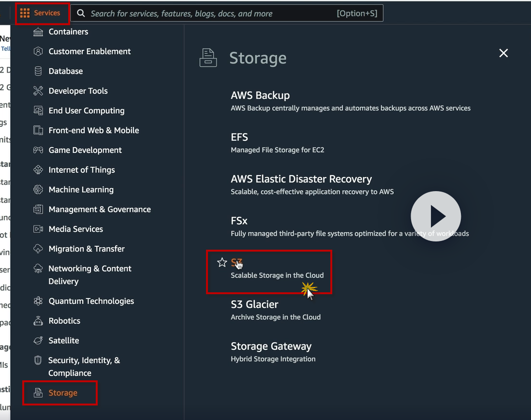The image size is (531, 420).
Task: Open the AWS Backup service
Action: point(260,95)
